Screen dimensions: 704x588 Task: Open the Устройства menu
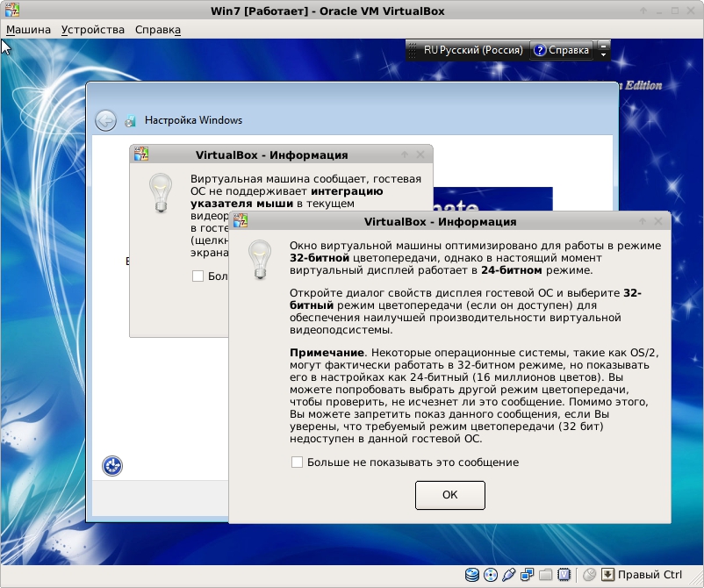[93, 30]
